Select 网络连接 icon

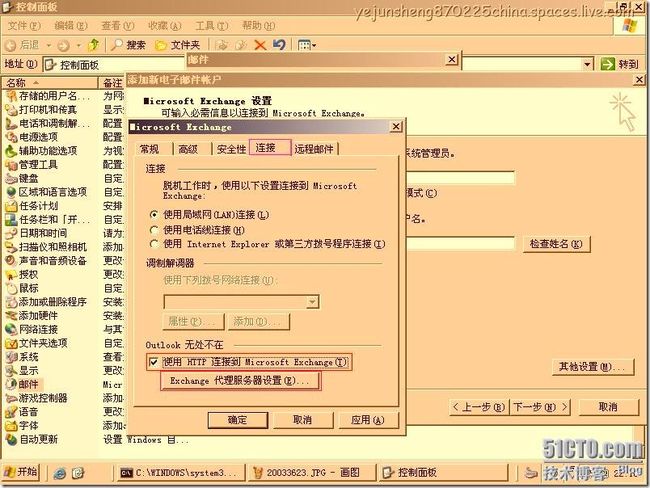11,329
